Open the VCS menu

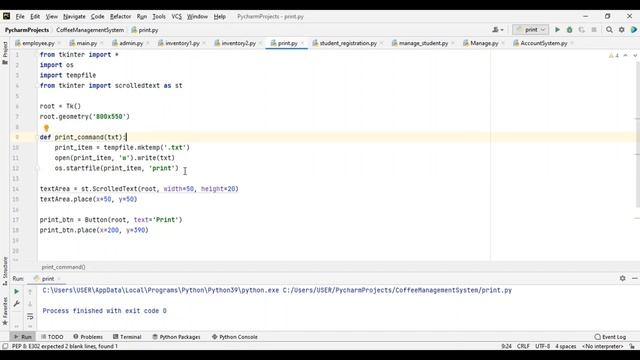pyautogui.click(x=176, y=16)
